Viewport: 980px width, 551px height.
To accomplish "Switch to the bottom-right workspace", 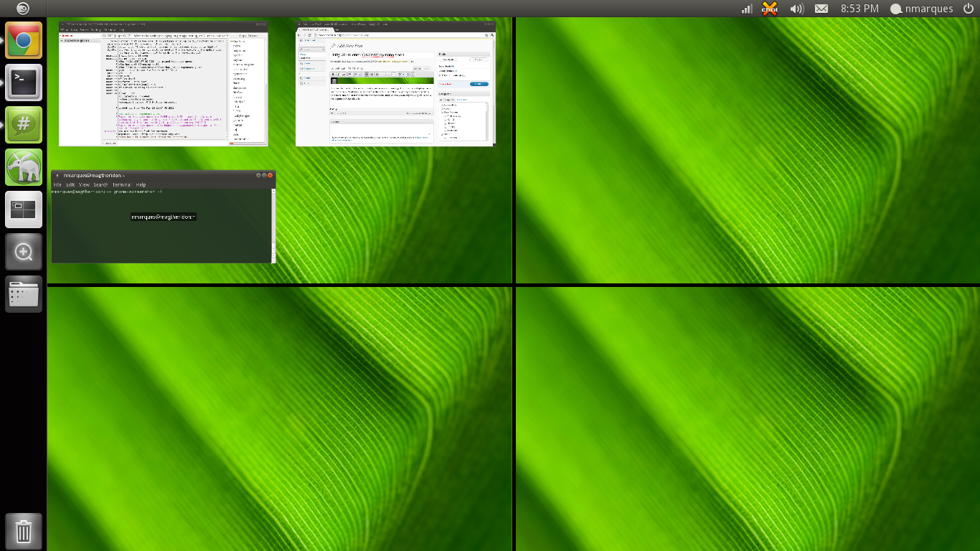I will point(748,419).
